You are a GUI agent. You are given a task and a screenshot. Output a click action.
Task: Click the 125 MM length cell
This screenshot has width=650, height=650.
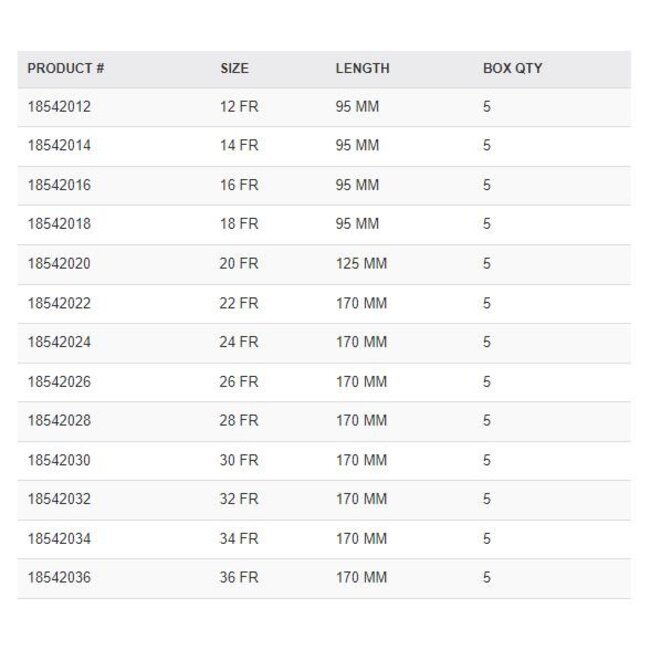(361, 264)
